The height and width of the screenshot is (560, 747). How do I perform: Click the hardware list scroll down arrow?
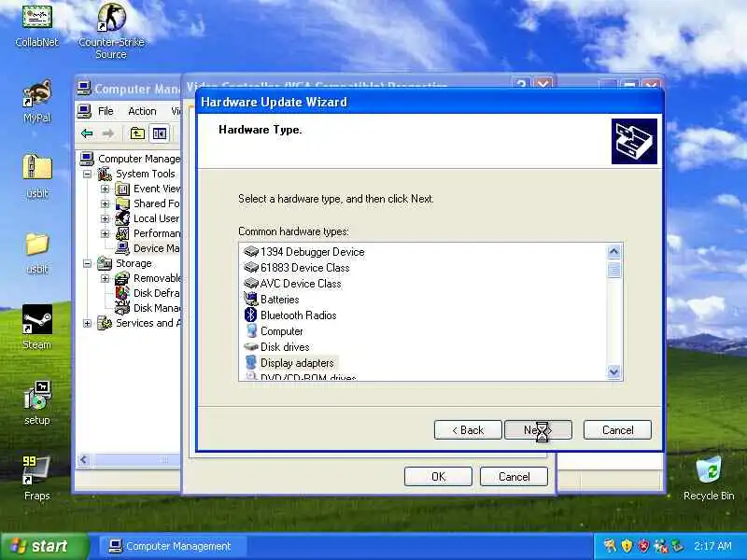click(613, 371)
